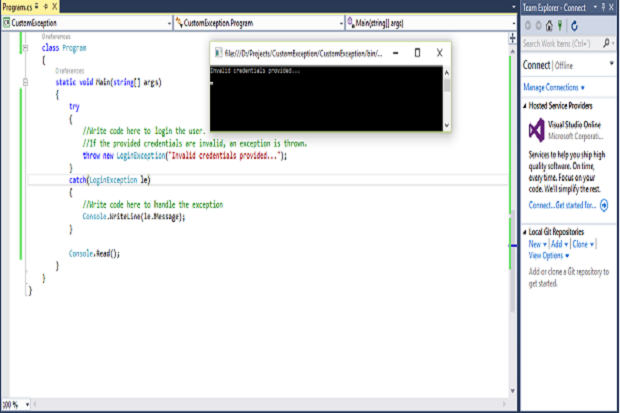The width and height of the screenshot is (620, 413).
Task: Open the Connect page options dropdown
Action: click(x=611, y=63)
